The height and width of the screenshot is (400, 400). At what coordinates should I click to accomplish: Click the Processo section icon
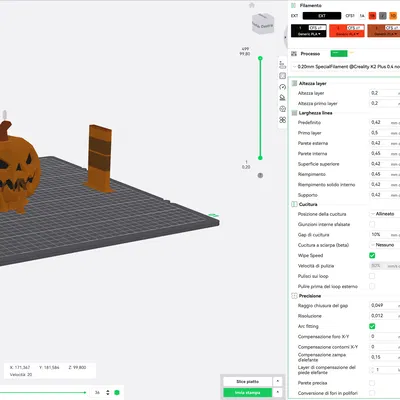coord(294,54)
